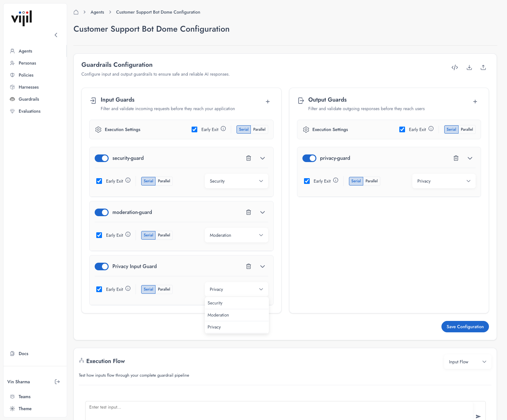This screenshot has height=420, width=507.
Task: Add a new Output Guard
Action: pyautogui.click(x=475, y=102)
